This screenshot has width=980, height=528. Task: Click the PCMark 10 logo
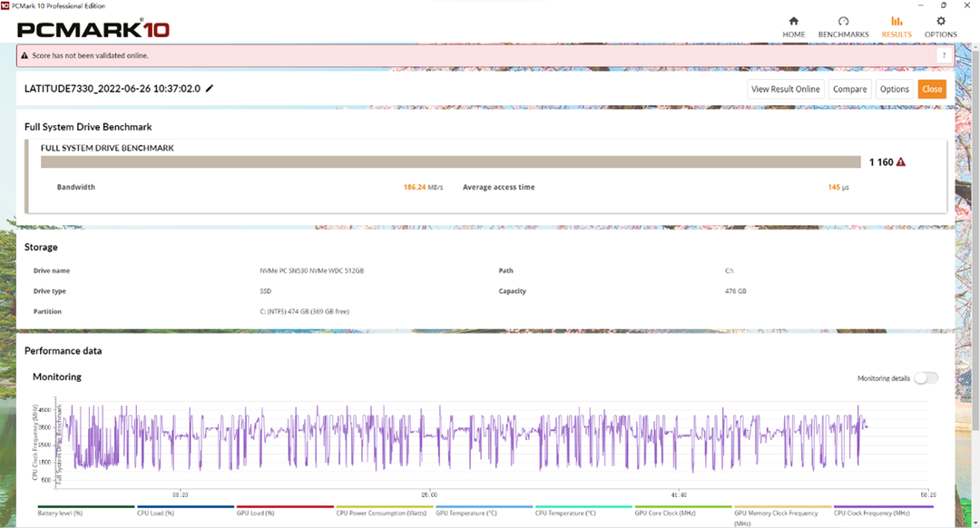(93, 29)
